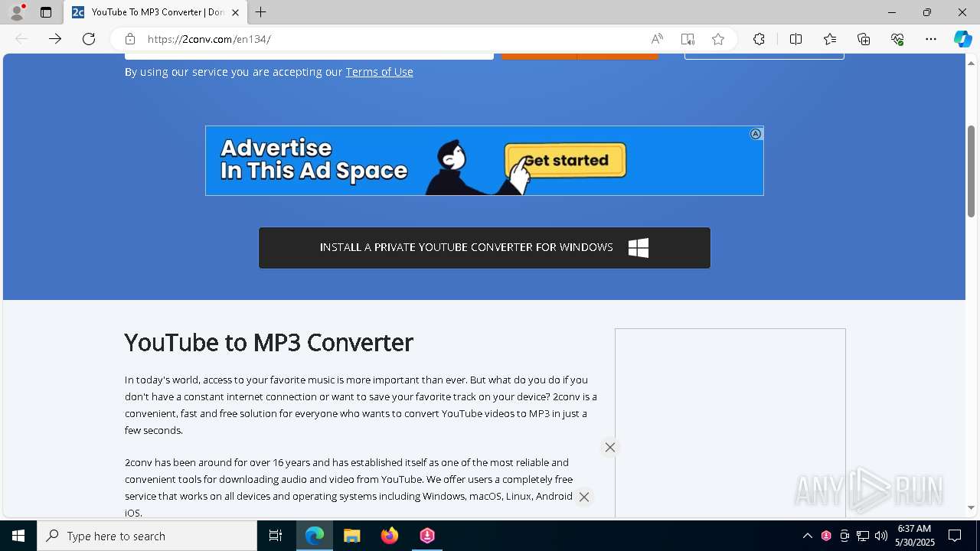Refresh the current page
This screenshot has height=551, width=980.
click(x=89, y=39)
